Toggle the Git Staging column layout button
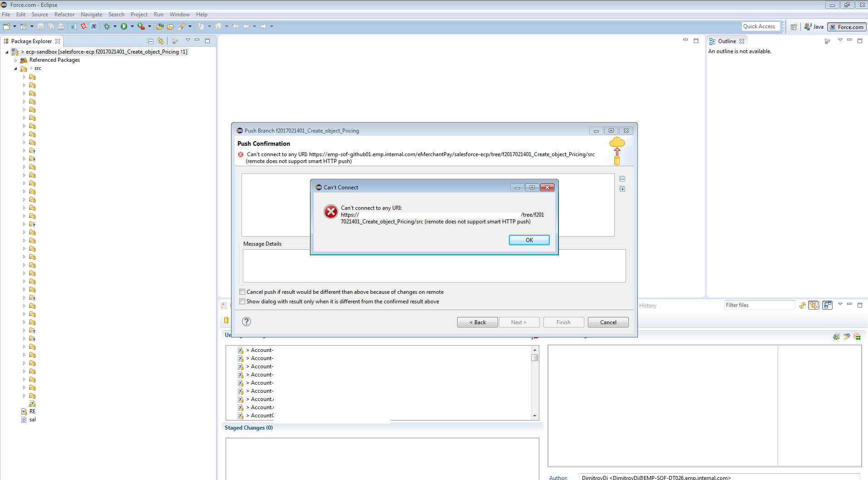 click(x=828, y=305)
